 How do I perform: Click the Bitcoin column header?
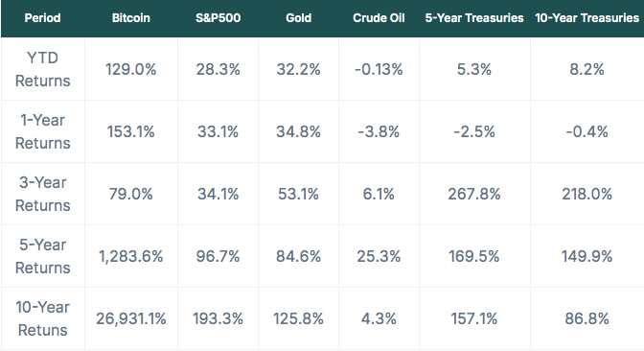tap(131, 18)
